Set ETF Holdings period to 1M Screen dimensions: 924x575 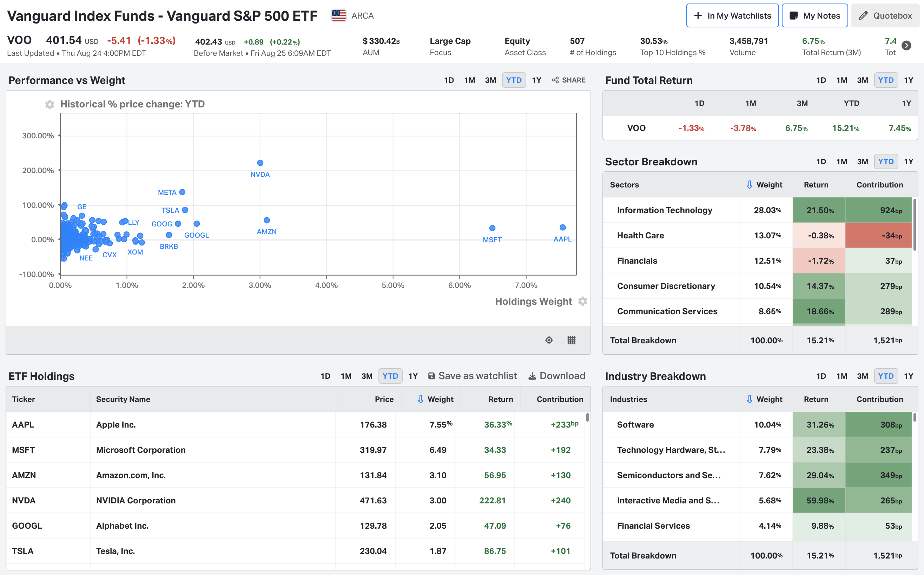(346, 376)
